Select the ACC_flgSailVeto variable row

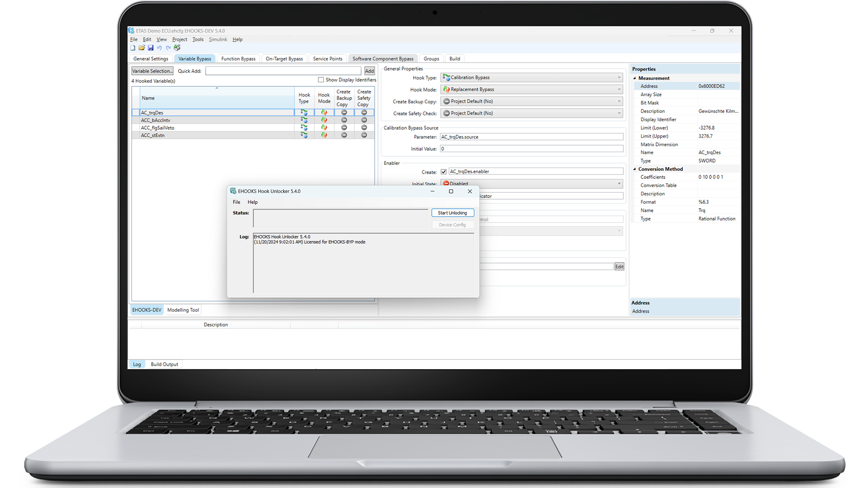253,128
